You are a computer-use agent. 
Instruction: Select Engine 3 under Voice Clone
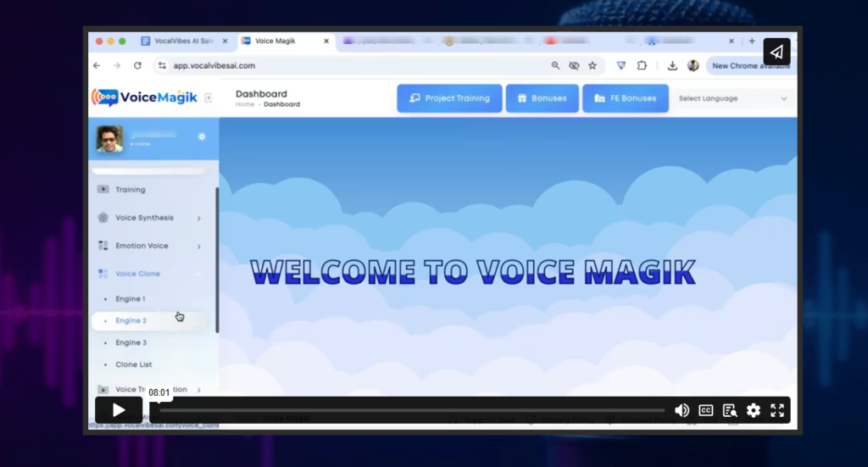point(131,342)
